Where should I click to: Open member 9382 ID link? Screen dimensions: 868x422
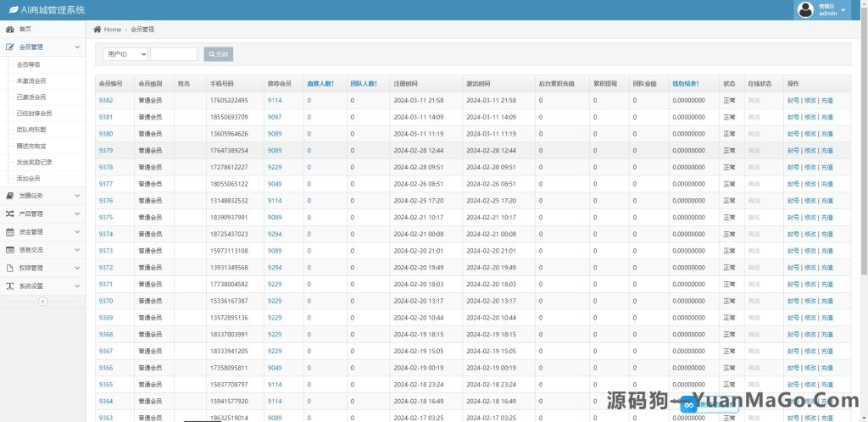106,101
